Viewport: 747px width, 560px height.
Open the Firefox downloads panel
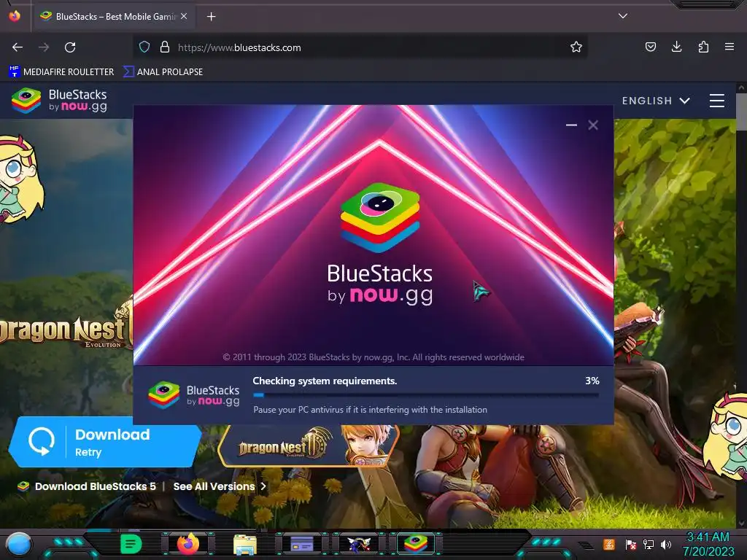pyautogui.click(x=676, y=47)
